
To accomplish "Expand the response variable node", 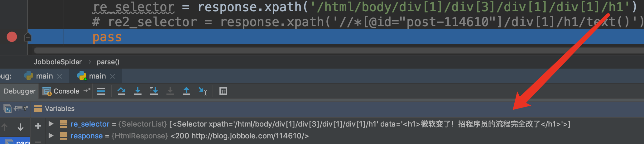I will coord(51,136).
